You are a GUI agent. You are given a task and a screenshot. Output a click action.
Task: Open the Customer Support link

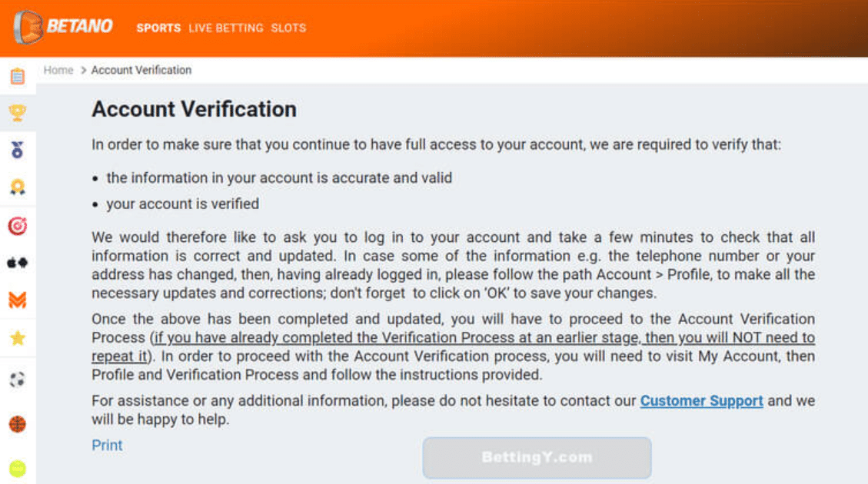[701, 401]
